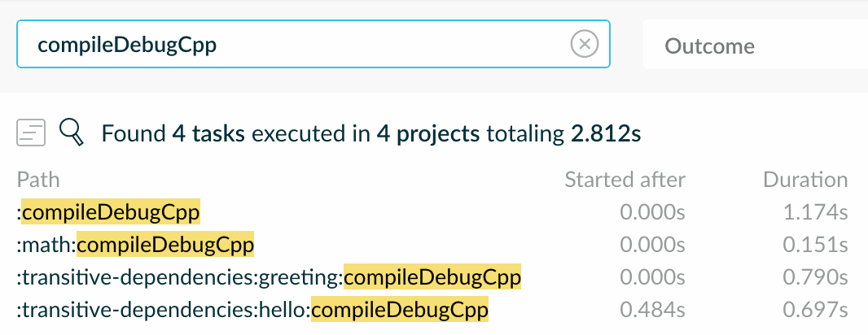Sort by the Duration column header
Screen dimensions: 868x335
[805, 180]
